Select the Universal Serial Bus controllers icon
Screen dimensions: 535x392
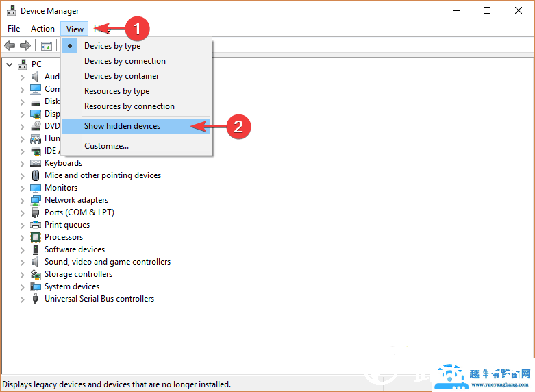click(x=35, y=299)
